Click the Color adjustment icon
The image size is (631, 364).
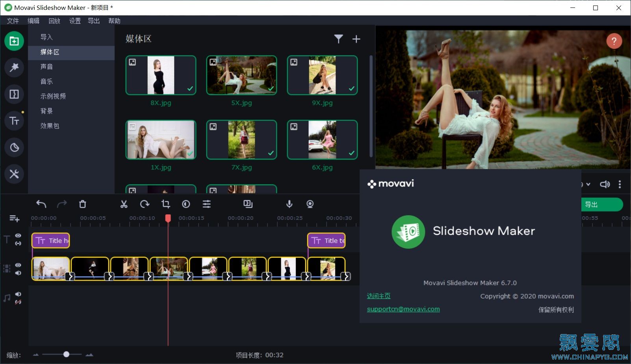[186, 204]
